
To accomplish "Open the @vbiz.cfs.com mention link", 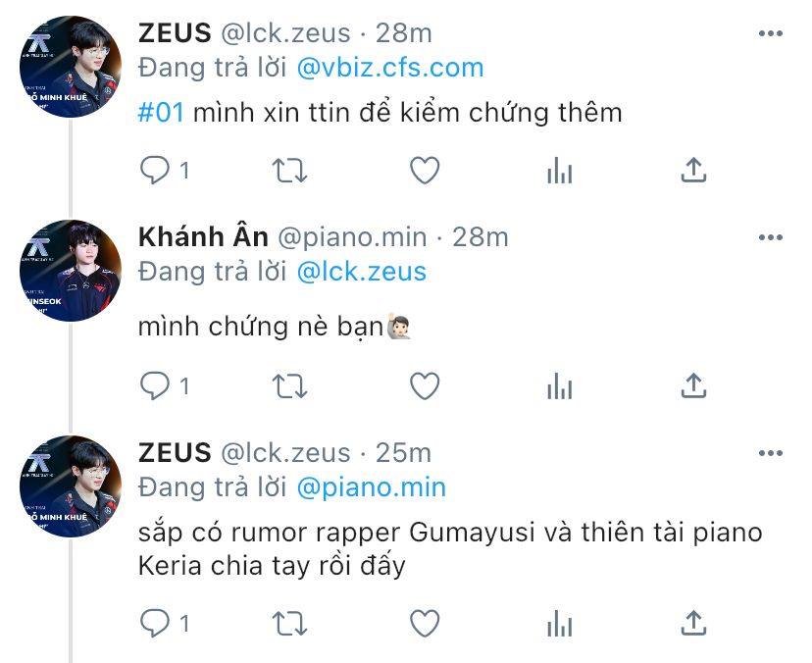I will tap(389, 68).
